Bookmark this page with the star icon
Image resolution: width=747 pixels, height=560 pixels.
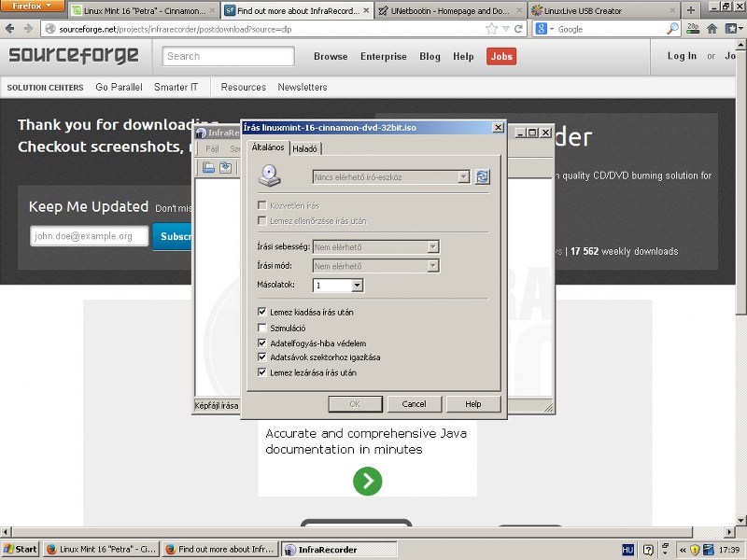click(492, 29)
